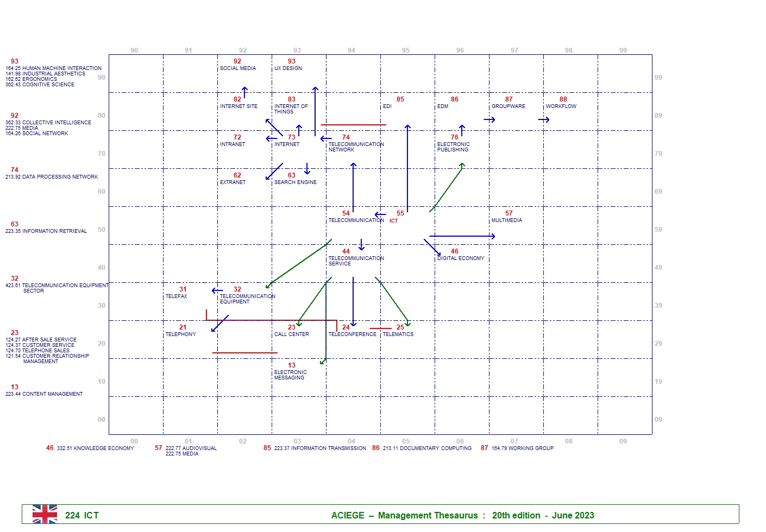The height and width of the screenshot is (532, 766).
Task: Click the arrow between ICT and TELECOMMUNICATION
Action: click(x=380, y=215)
